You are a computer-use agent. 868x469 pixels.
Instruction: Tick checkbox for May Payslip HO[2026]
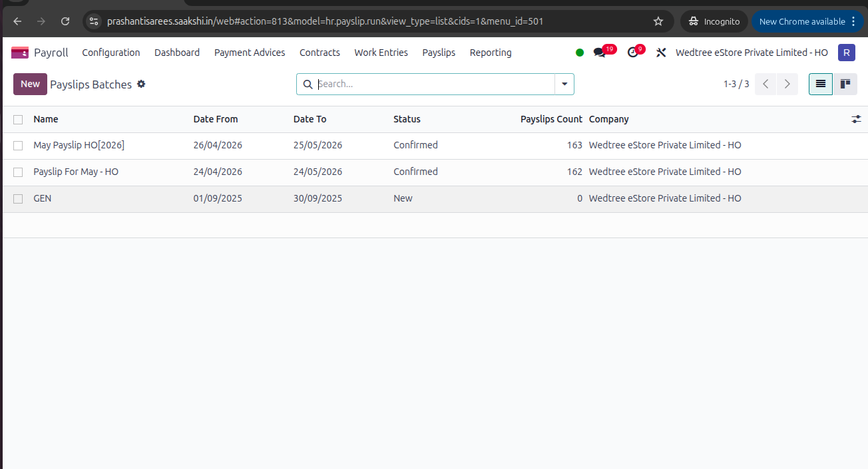point(18,145)
